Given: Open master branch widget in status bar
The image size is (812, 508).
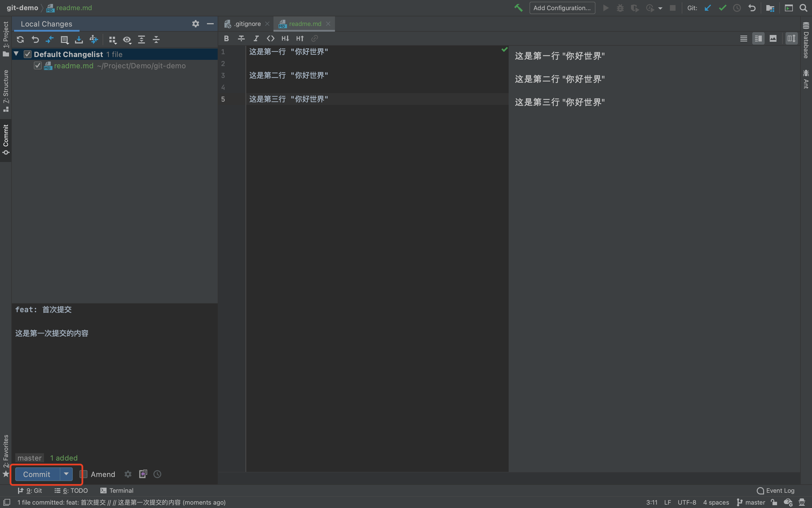Looking at the screenshot, I should [x=751, y=502].
